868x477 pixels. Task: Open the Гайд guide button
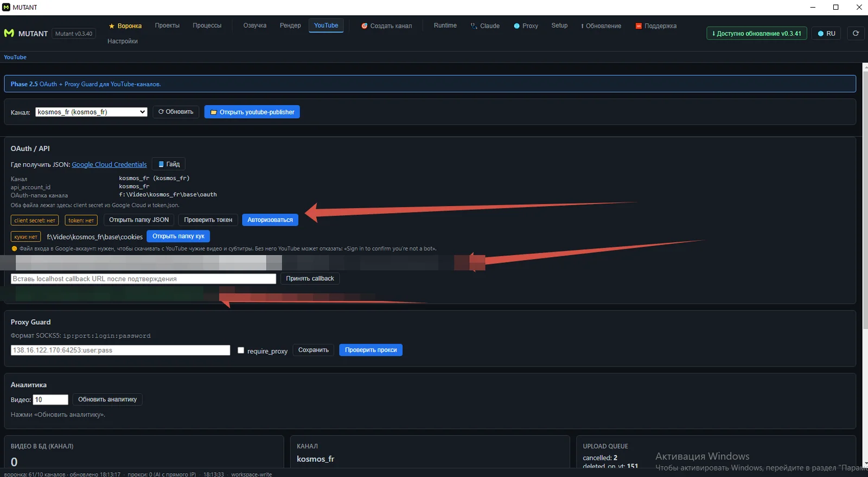coord(169,164)
